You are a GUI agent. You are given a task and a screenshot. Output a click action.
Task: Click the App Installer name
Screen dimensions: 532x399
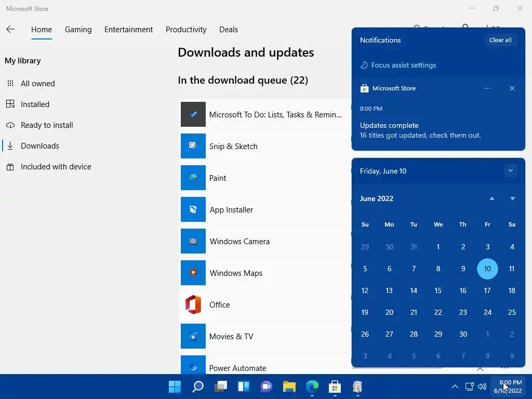tap(231, 210)
